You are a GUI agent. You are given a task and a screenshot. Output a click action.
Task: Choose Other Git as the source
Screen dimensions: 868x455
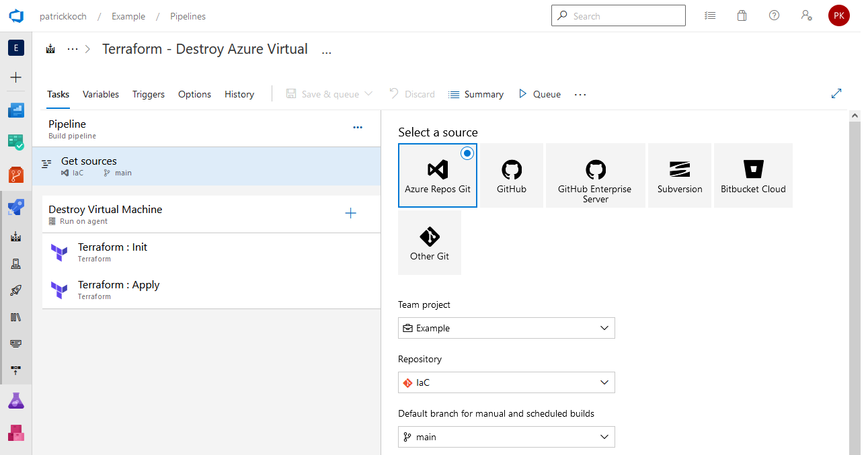[x=430, y=243]
